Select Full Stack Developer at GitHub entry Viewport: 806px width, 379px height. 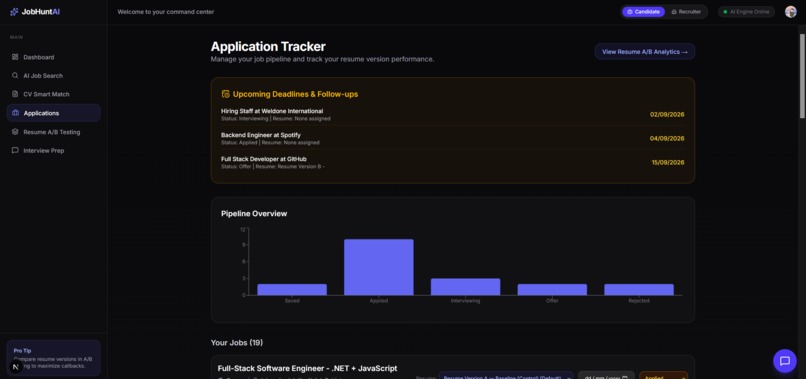452,163
